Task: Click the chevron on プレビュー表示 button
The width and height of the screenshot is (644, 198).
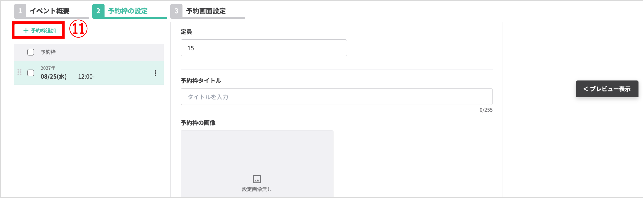Action: pyautogui.click(x=585, y=89)
